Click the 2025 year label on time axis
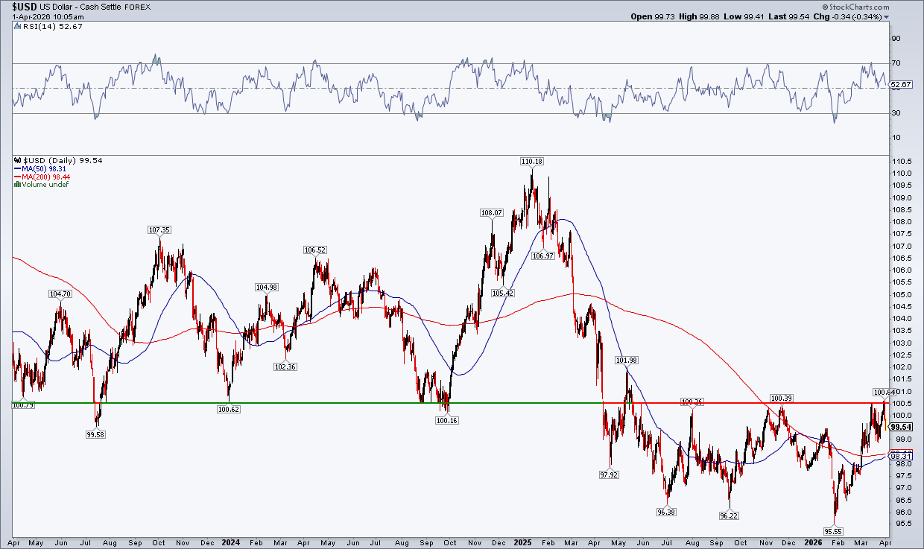 [x=523, y=542]
